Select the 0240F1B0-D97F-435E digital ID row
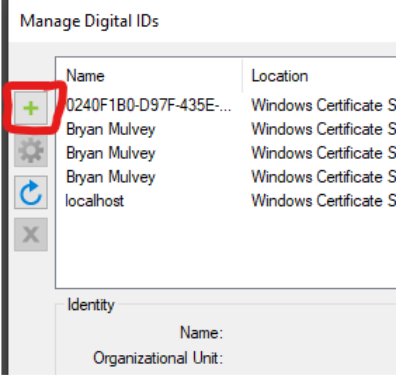Viewport: 396px width, 375px height. 226,105
